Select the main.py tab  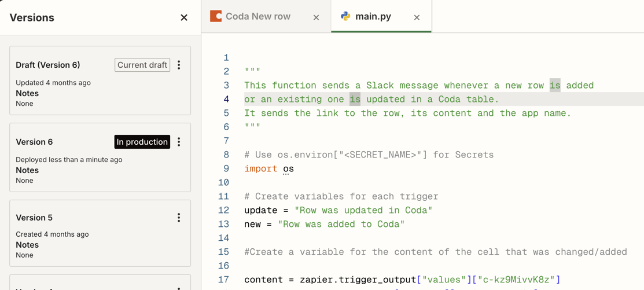tap(373, 16)
